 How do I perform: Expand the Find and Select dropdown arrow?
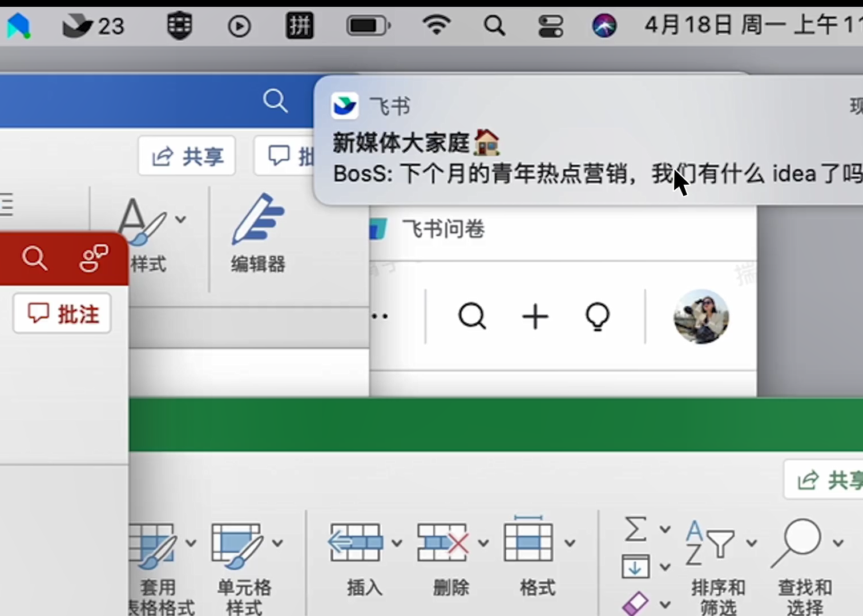click(x=838, y=543)
